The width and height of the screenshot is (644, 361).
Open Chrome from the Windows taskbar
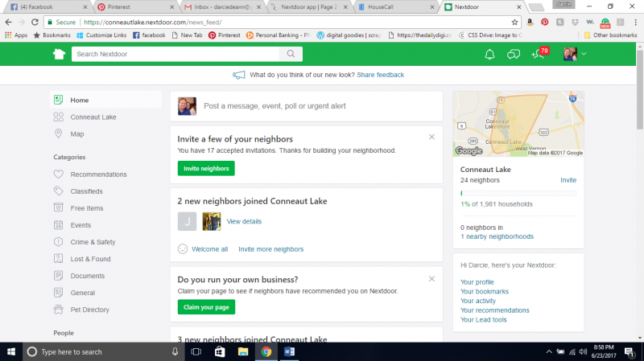[x=266, y=351]
